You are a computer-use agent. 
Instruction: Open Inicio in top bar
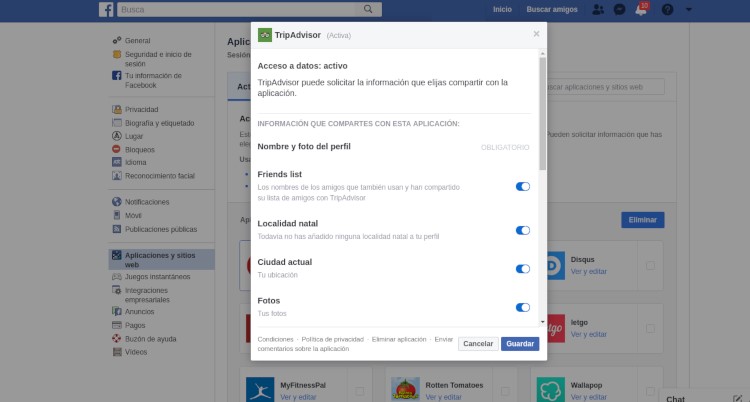point(502,9)
